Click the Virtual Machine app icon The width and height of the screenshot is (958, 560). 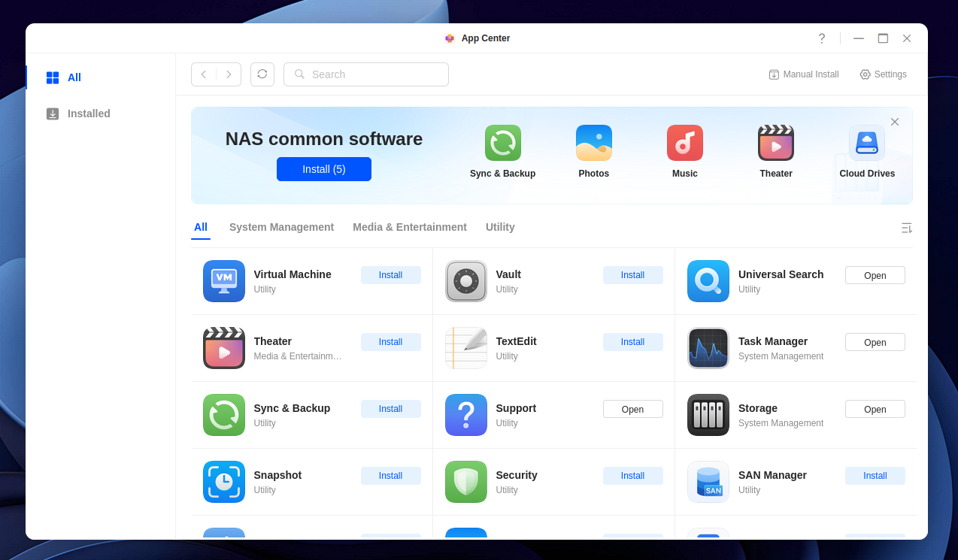point(223,281)
